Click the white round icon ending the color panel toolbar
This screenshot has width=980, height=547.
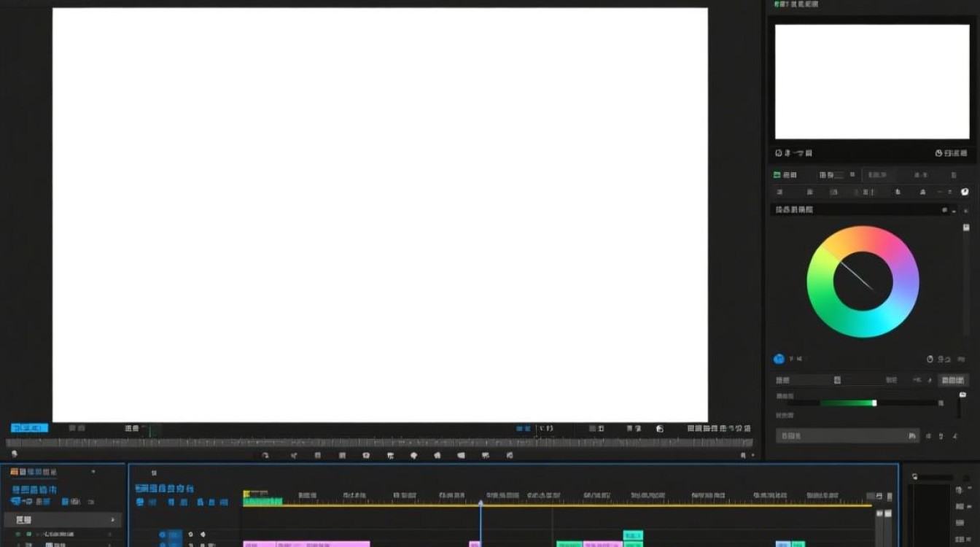pos(965,192)
